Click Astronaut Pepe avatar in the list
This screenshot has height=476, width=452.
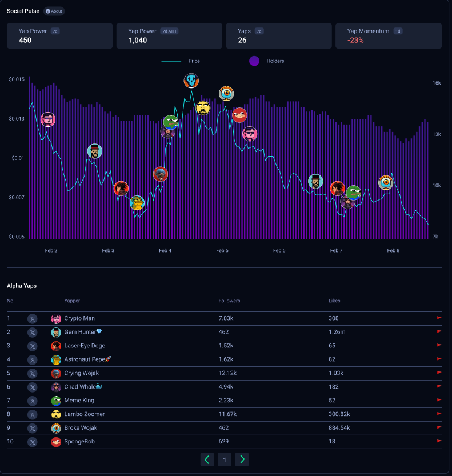click(x=56, y=359)
